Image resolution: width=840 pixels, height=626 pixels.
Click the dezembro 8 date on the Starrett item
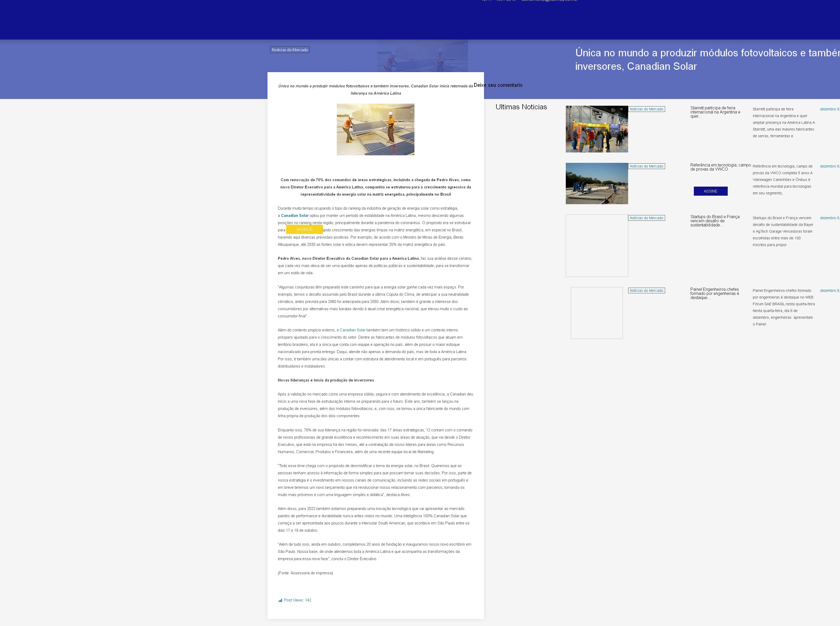[x=829, y=109]
